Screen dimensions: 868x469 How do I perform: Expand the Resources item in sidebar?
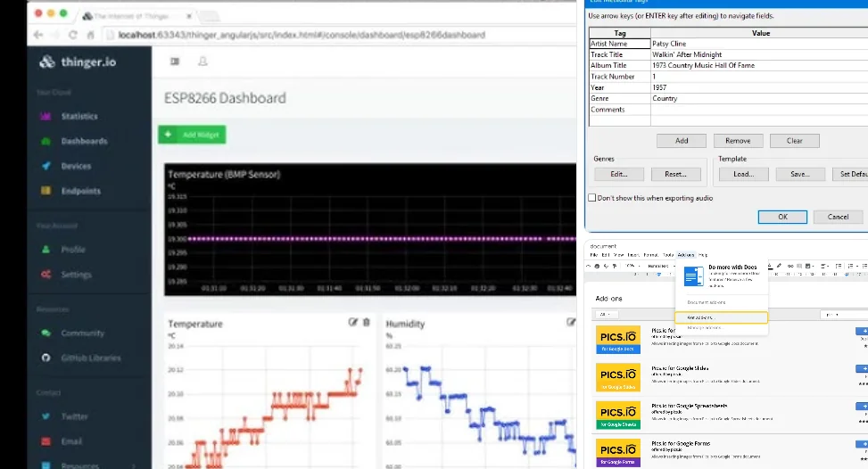click(x=80, y=465)
